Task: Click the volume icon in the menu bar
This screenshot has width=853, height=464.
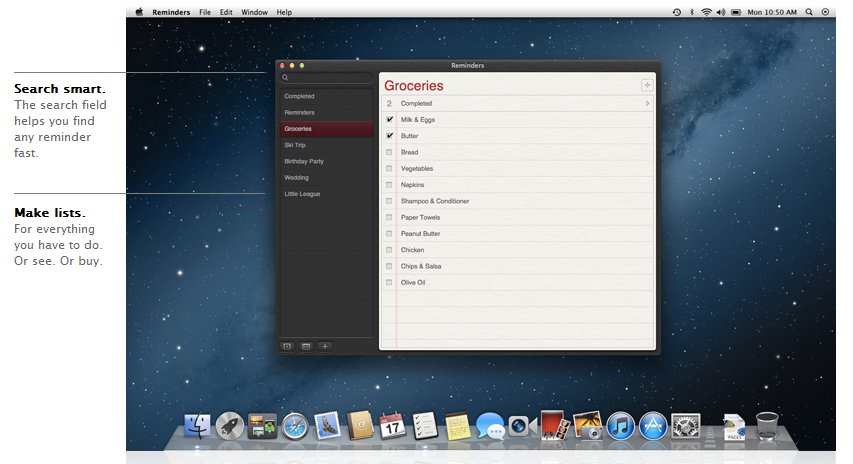Action: point(721,12)
